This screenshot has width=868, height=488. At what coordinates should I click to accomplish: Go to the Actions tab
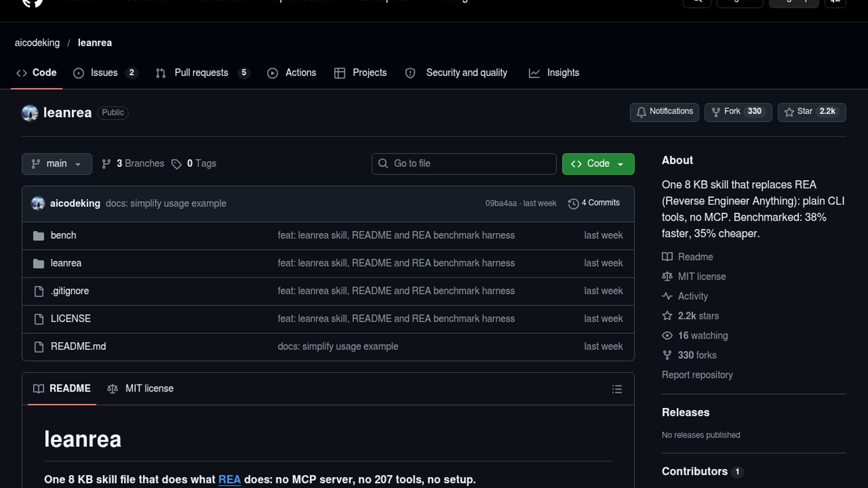[x=292, y=73]
